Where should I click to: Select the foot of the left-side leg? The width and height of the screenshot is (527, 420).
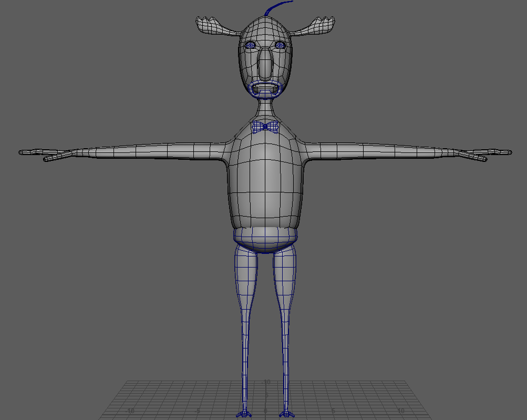tap(243, 414)
